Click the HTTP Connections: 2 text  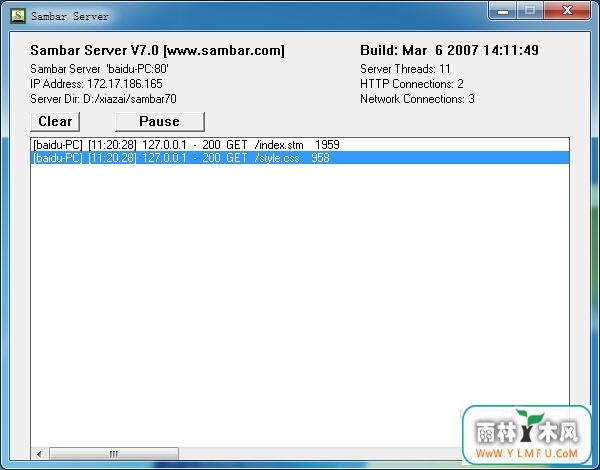412,83
